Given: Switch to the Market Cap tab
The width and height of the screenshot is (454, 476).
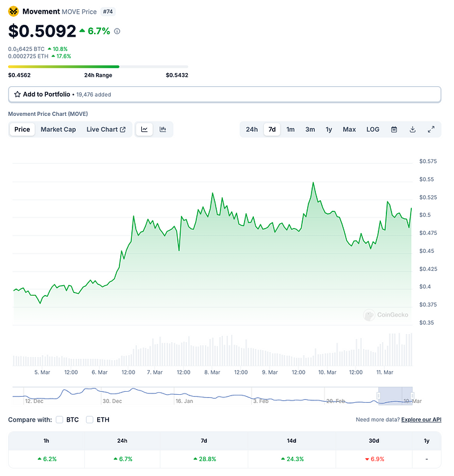Looking at the screenshot, I should click(x=58, y=130).
